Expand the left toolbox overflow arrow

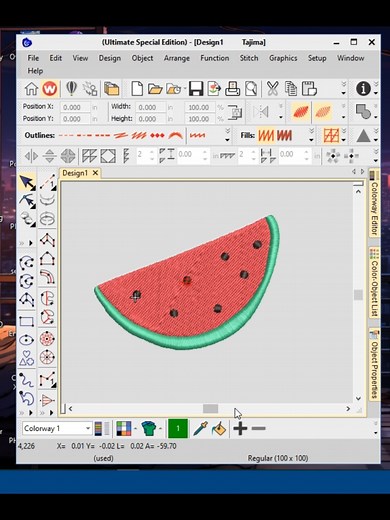tap(31, 243)
